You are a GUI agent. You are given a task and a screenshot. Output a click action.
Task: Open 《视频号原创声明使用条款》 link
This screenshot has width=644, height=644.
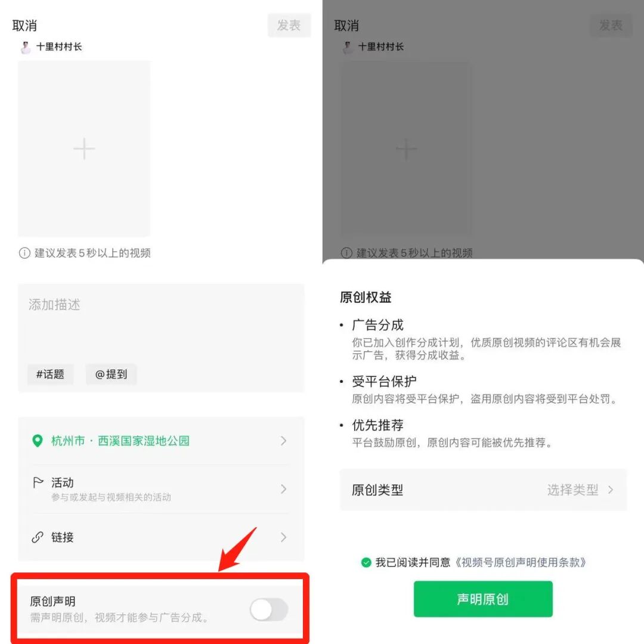click(520, 562)
